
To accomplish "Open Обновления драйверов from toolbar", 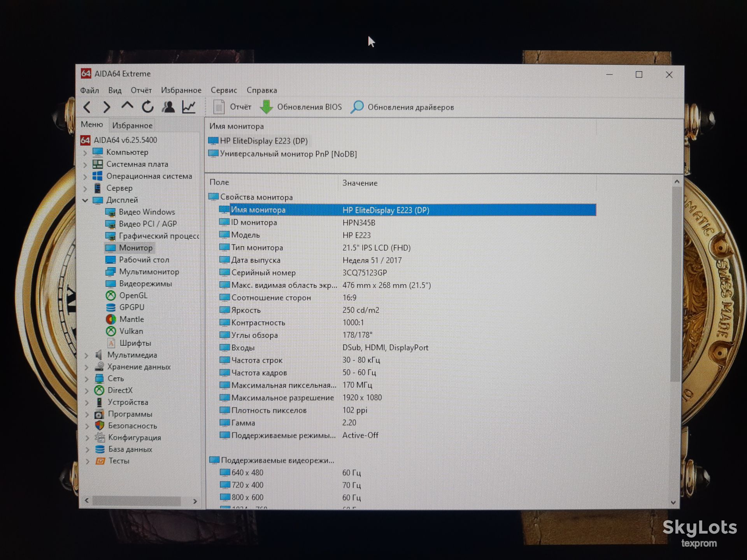I will coord(402,107).
